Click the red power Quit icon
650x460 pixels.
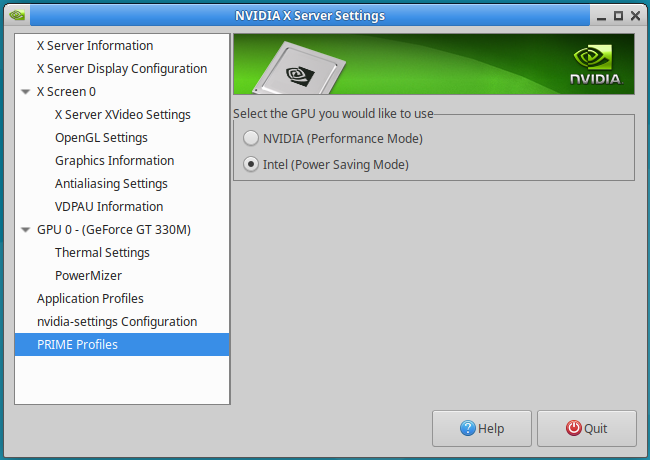click(574, 428)
